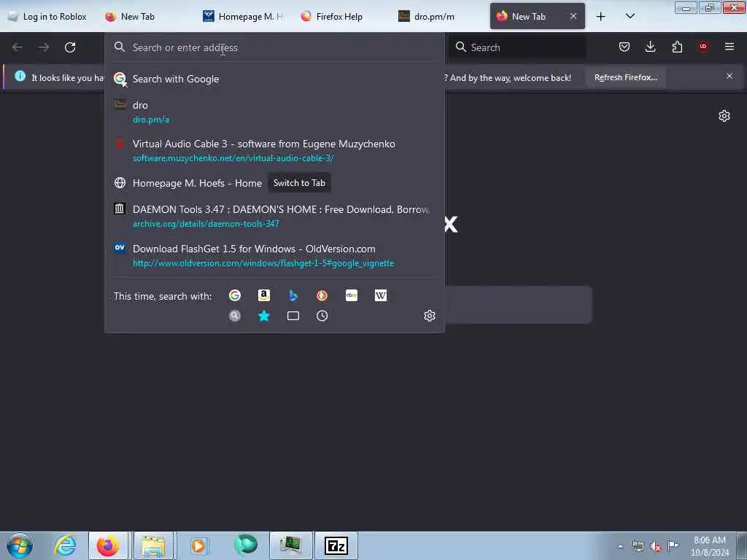Image resolution: width=747 pixels, height=560 pixels.
Task: Click the network tray icon
Action: point(638,546)
